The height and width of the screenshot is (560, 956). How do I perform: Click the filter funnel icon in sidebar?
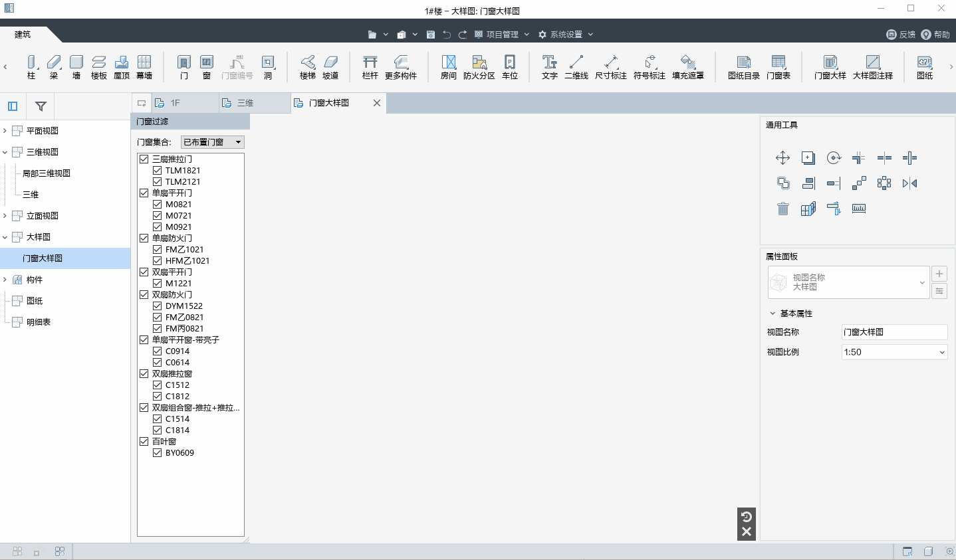click(x=41, y=106)
